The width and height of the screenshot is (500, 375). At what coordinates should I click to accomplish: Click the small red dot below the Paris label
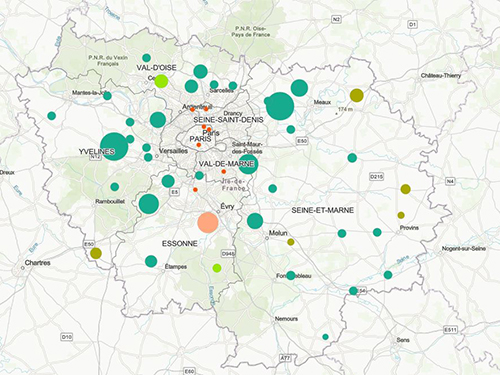click(x=199, y=145)
